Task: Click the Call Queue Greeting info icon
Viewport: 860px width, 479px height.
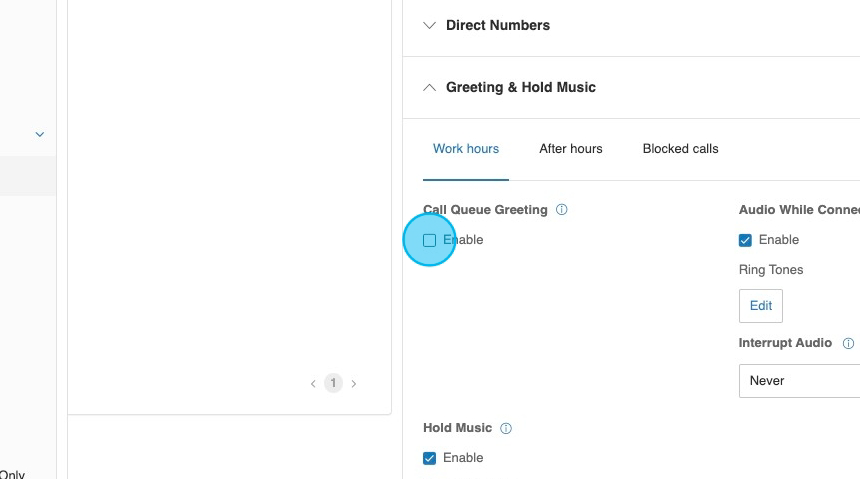Action: (x=561, y=210)
